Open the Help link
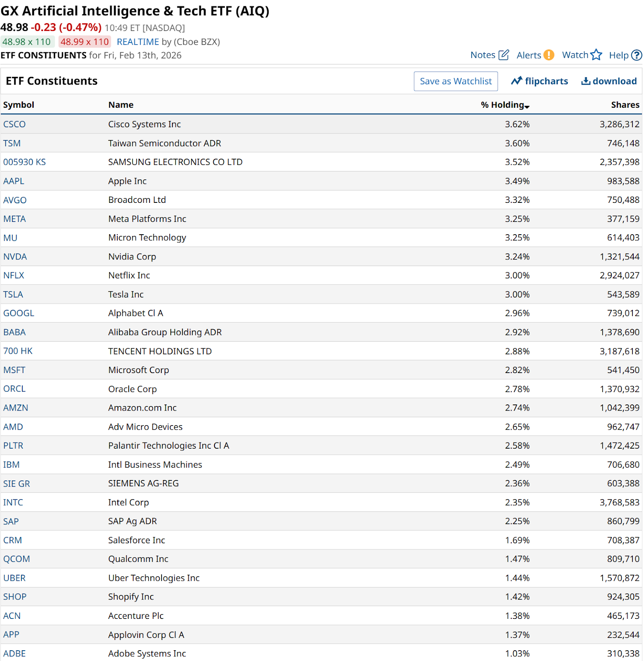Screen dimensions: 644x661 point(619,55)
